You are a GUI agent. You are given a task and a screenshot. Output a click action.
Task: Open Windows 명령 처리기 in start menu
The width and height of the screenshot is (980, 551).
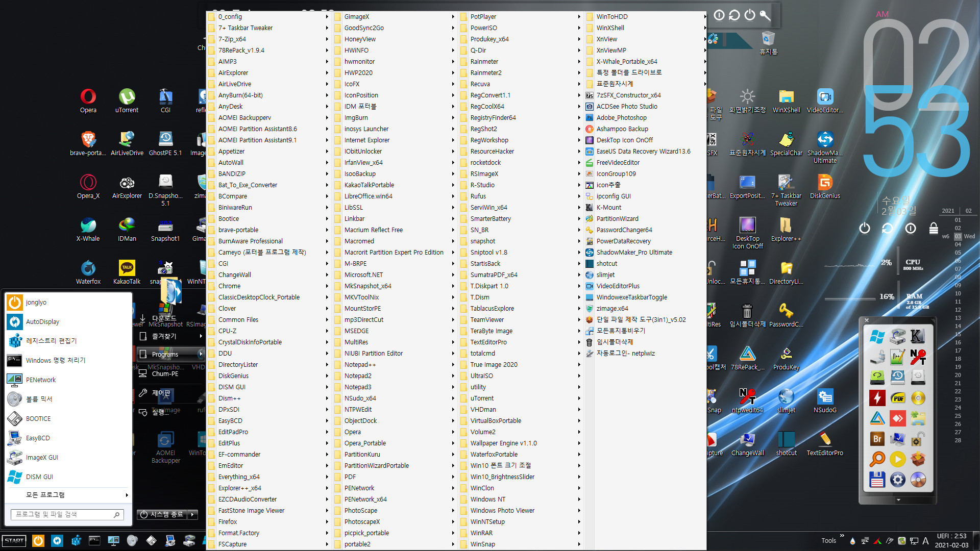coord(68,360)
